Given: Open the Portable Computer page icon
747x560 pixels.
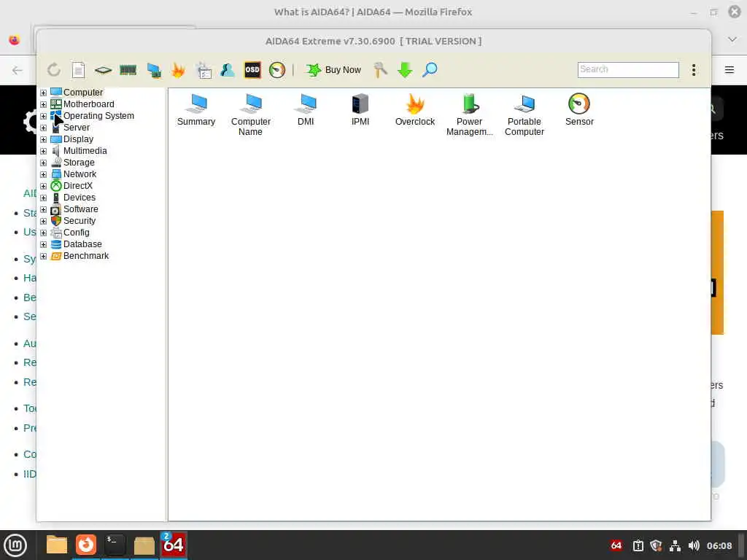Looking at the screenshot, I should (x=524, y=114).
